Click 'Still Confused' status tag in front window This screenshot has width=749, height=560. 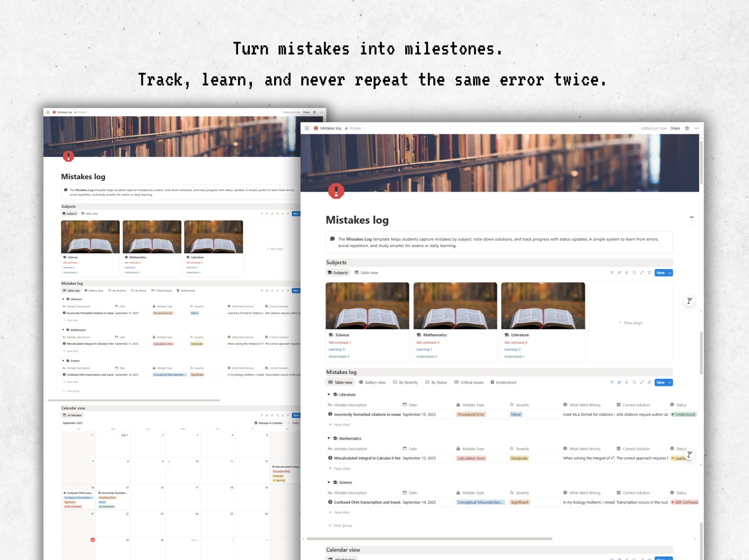click(x=685, y=502)
